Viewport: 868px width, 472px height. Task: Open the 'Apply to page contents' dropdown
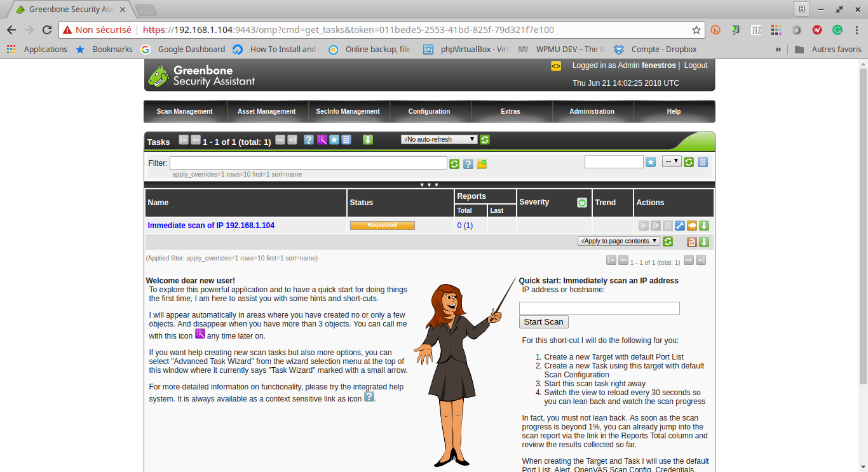point(618,241)
